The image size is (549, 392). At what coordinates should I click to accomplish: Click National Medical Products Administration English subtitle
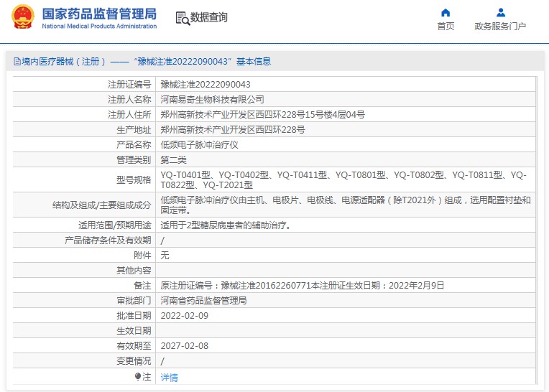click(99, 26)
